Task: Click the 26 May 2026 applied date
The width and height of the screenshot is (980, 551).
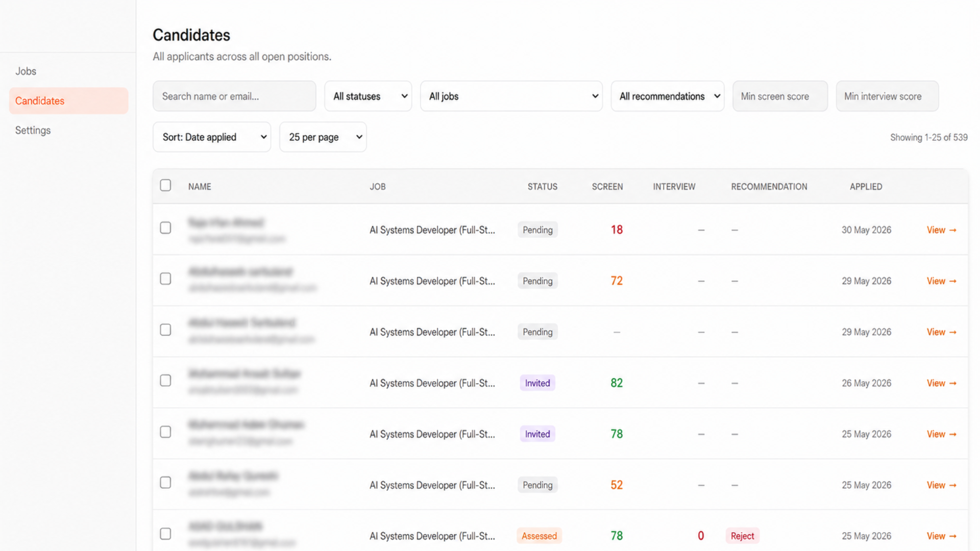Action: 867,383
